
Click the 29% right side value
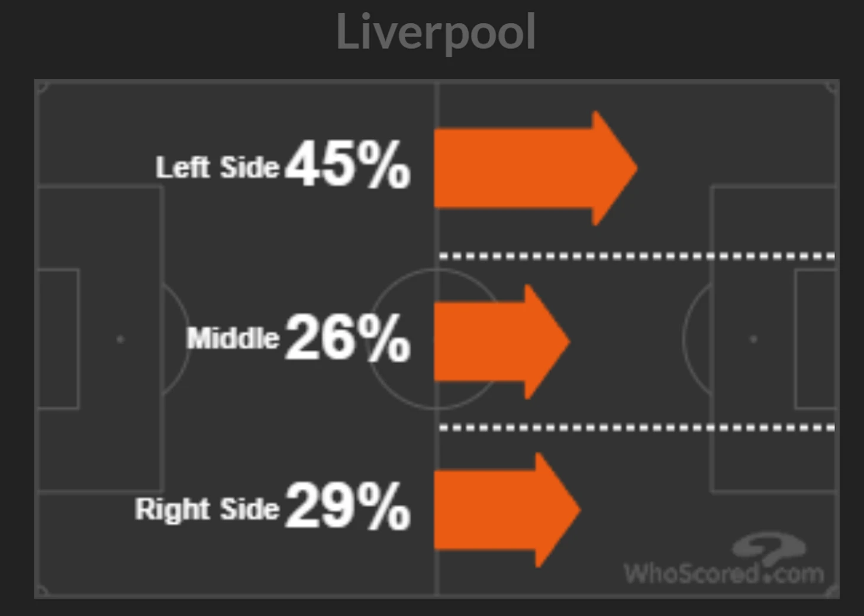pyautogui.click(x=348, y=505)
